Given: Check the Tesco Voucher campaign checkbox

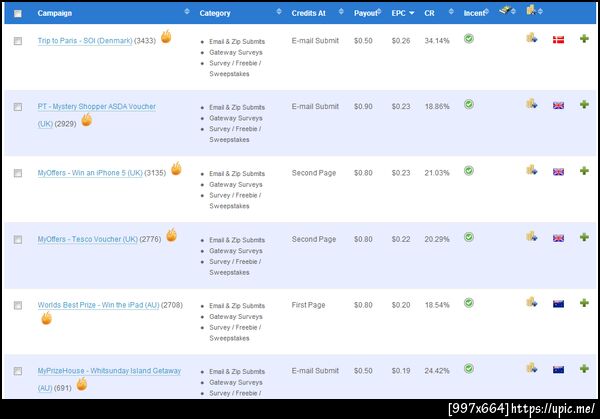Looking at the screenshot, I should point(18,240).
